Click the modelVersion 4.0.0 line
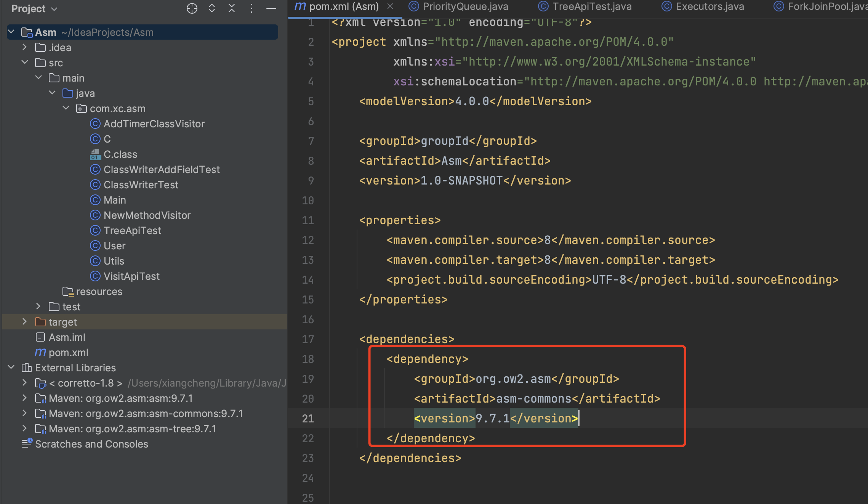The image size is (868, 504). pos(475,101)
